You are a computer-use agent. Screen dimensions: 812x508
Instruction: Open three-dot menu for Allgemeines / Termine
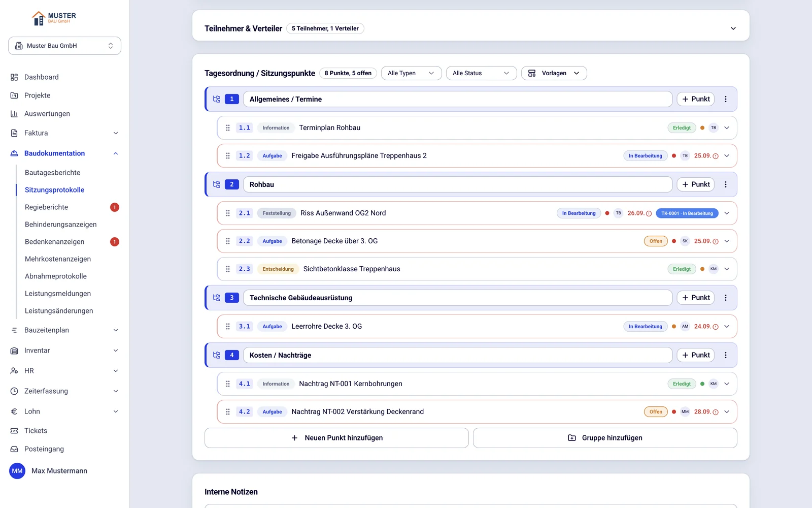click(726, 99)
